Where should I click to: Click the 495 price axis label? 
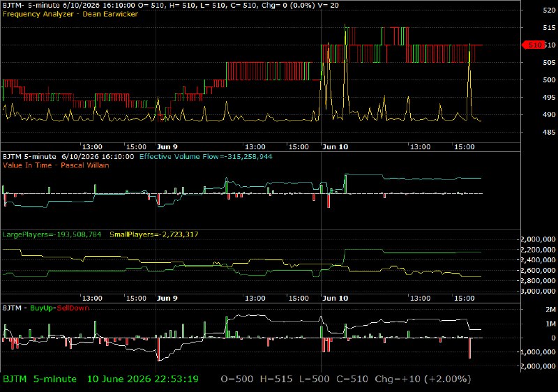[549, 98]
